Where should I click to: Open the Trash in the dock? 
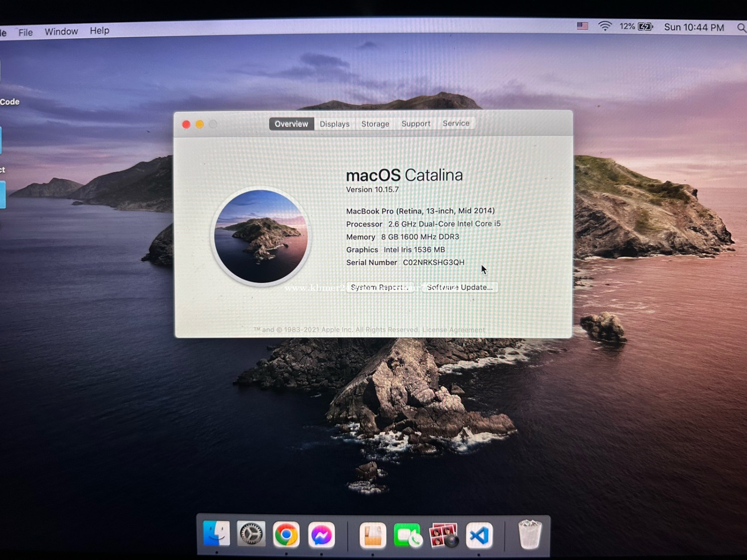(x=529, y=535)
